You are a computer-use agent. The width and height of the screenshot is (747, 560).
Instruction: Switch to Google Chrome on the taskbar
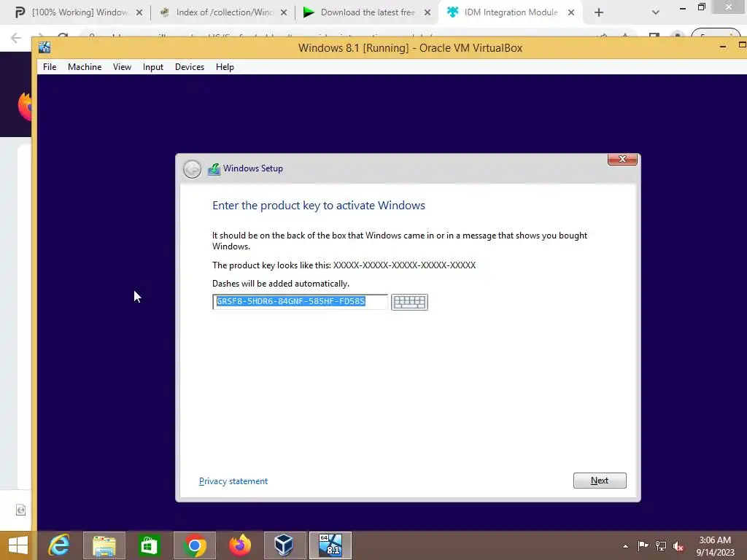pos(194,545)
